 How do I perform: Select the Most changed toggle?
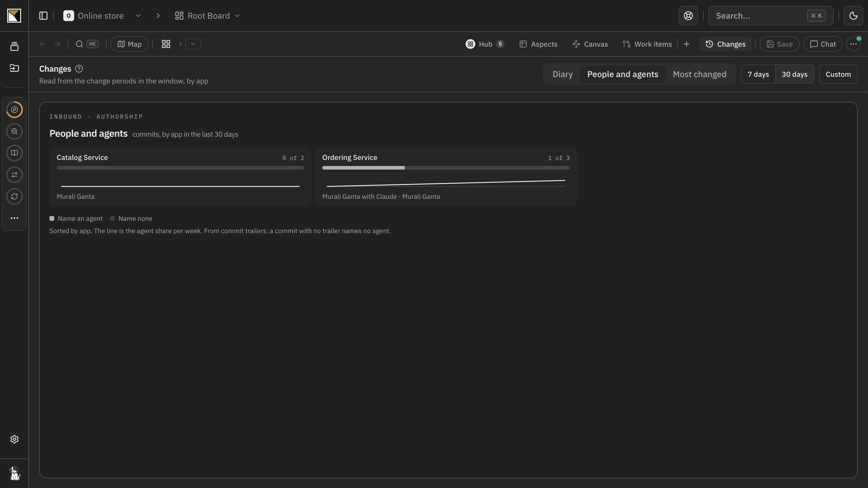pos(700,74)
